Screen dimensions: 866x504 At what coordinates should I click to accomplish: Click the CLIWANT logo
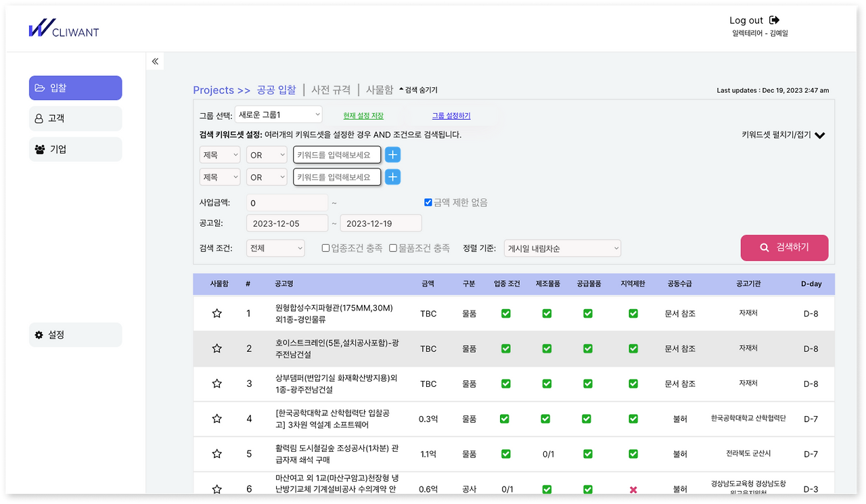[64, 28]
